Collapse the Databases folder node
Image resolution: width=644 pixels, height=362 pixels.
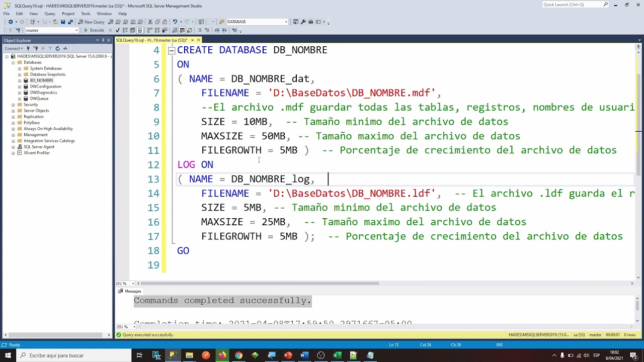(13, 62)
